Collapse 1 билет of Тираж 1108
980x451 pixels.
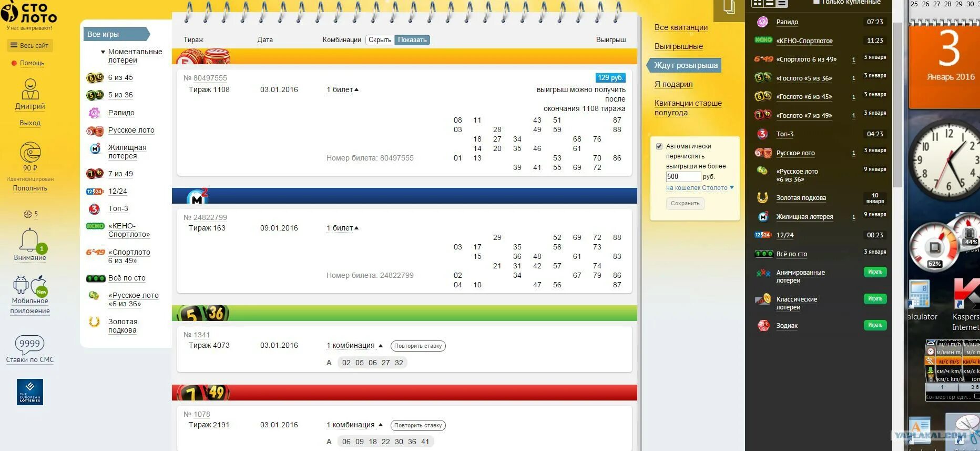[342, 90]
